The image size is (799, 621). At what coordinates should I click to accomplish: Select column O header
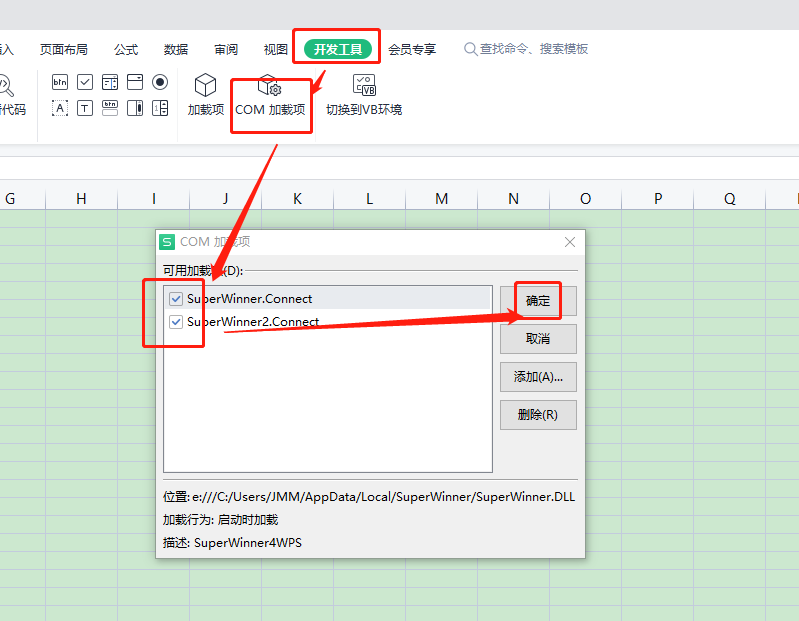coord(585,199)
